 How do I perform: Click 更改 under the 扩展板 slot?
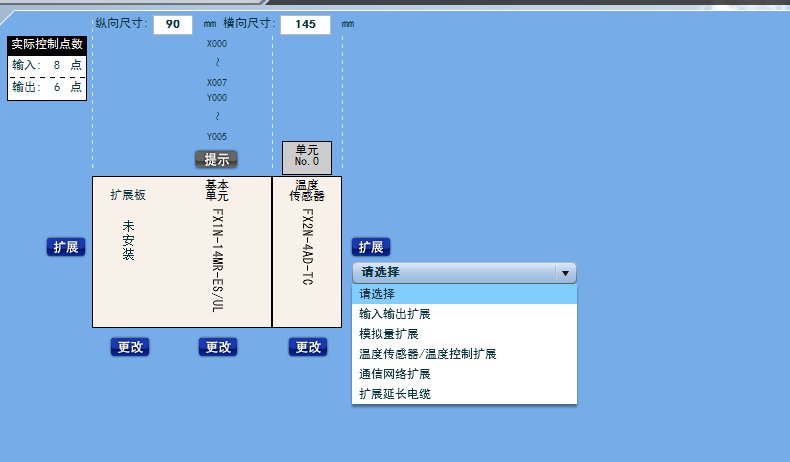pos(130,347)
